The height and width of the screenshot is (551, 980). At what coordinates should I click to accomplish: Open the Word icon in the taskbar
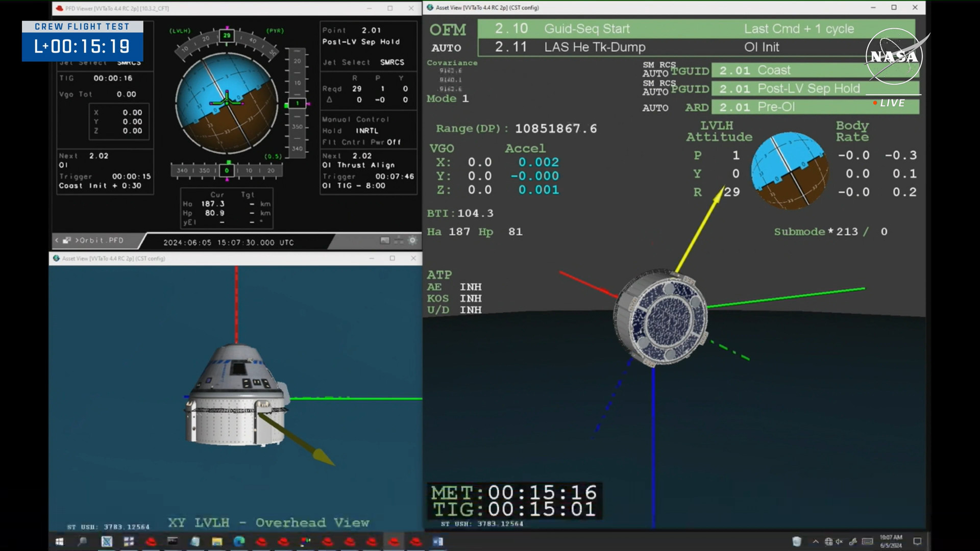click(438, 541)
